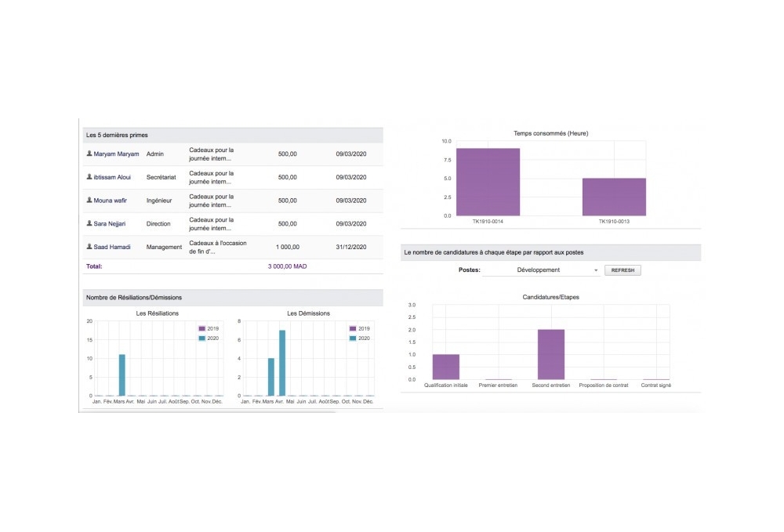This screenshot has height=532, width=784.
Task: Collapse the Nombre de Résiliations/Démissions panel
Action: [x=135, y=297]
